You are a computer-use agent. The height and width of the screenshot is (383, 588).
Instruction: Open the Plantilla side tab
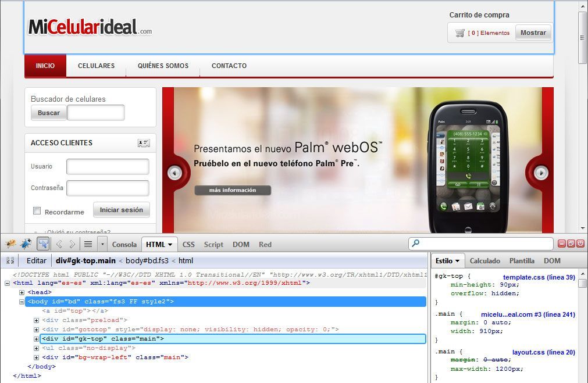(522, 261)
